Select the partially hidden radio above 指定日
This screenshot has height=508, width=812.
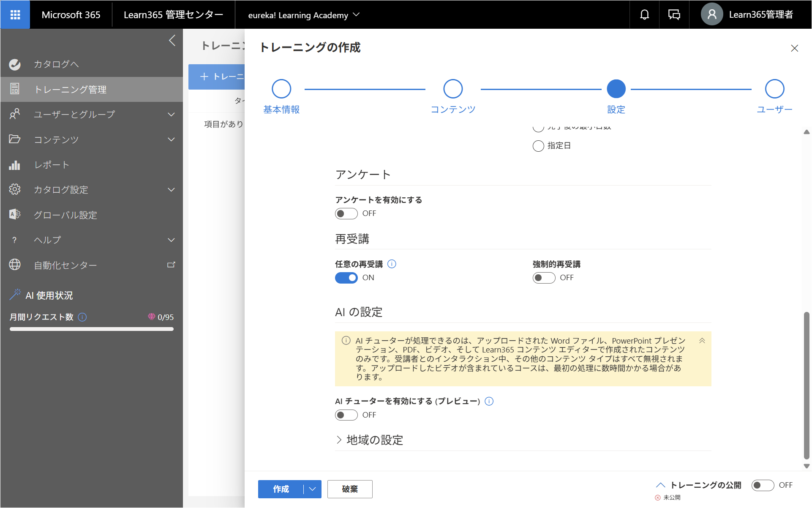(538, 128)
